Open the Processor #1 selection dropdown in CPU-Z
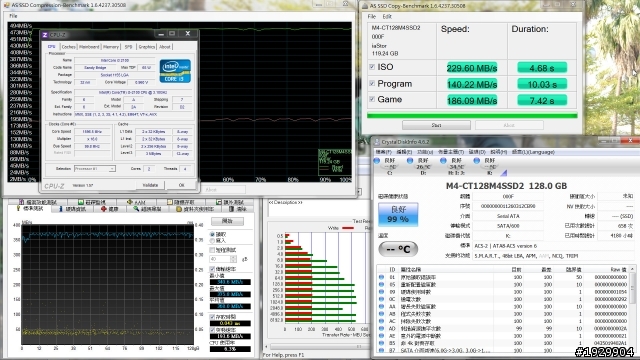 click(x=95, y=169)
